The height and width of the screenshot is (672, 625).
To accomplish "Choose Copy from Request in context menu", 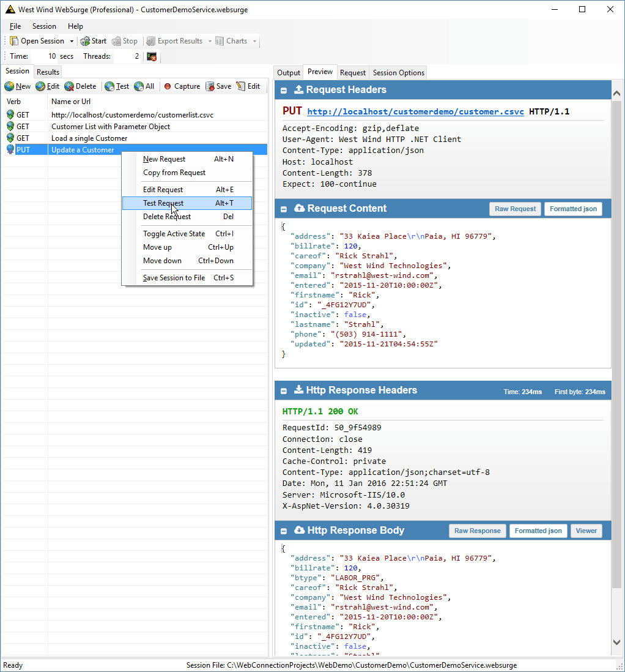I will 187,173.
